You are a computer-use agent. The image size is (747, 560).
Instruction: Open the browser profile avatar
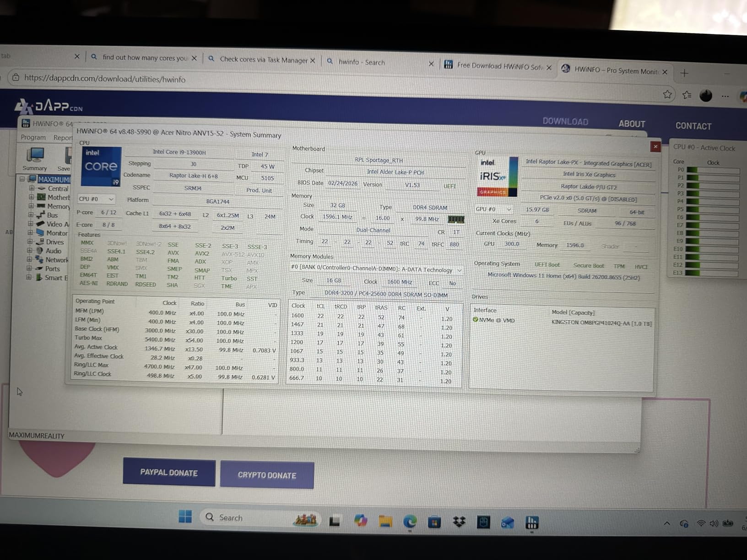(706, 95)
